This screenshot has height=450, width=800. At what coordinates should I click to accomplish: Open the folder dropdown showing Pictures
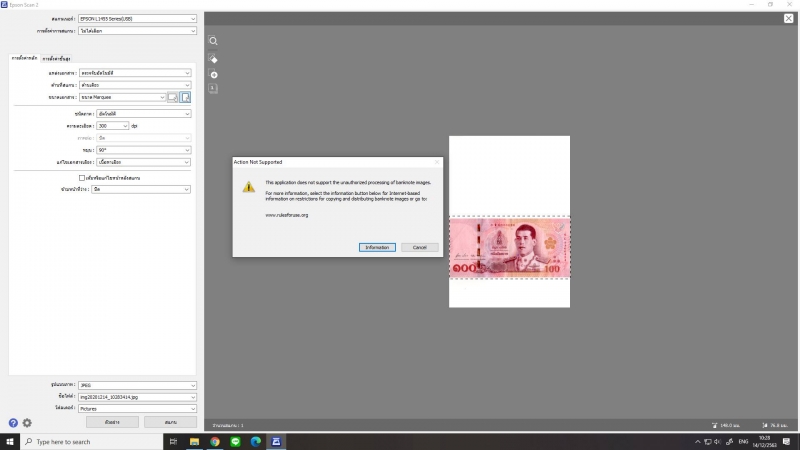coord(137,409)
